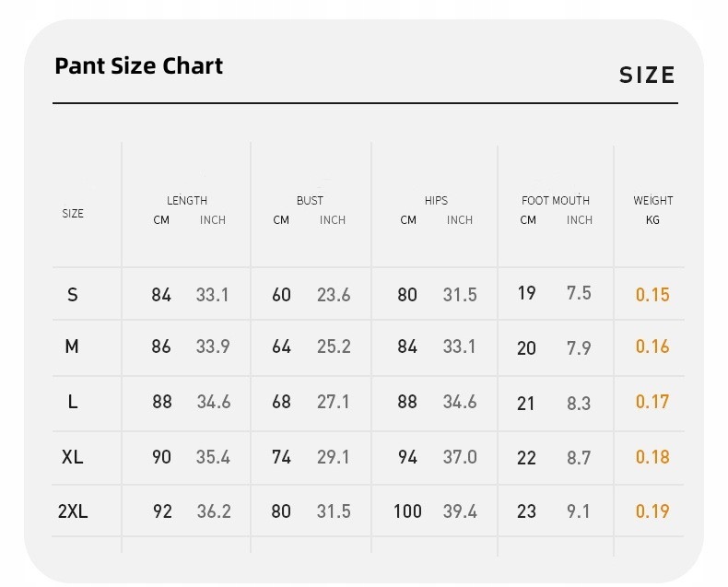Click the FOOT MOUTH column header

(x=555, y=201)
